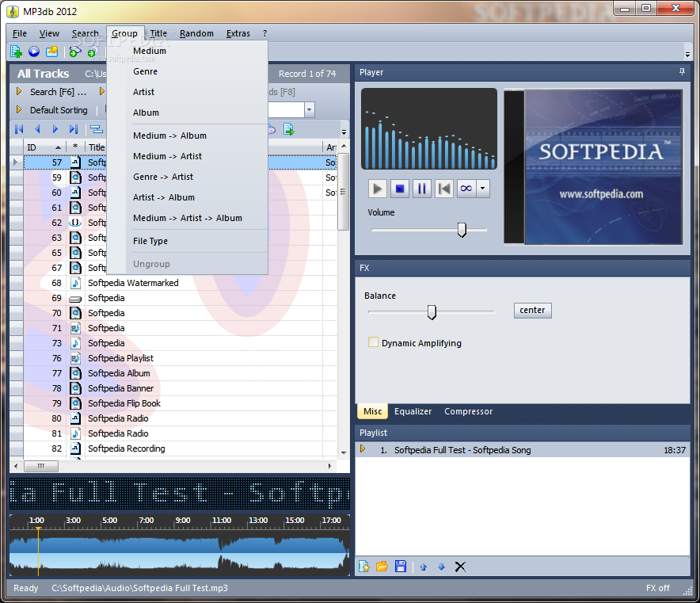
Task: Open the combo box dropdown arrow beside group menu
Action: coord(310,109)
